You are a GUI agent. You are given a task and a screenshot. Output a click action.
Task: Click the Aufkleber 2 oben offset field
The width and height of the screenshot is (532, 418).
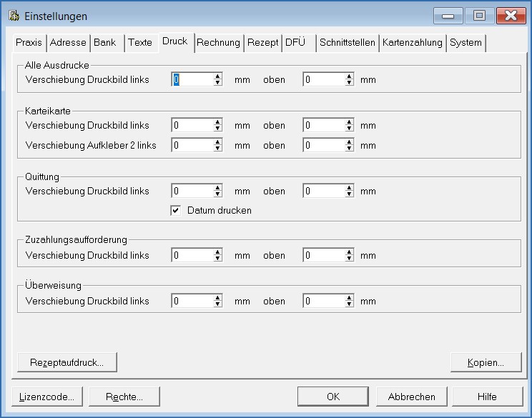[x=323, y=145]
